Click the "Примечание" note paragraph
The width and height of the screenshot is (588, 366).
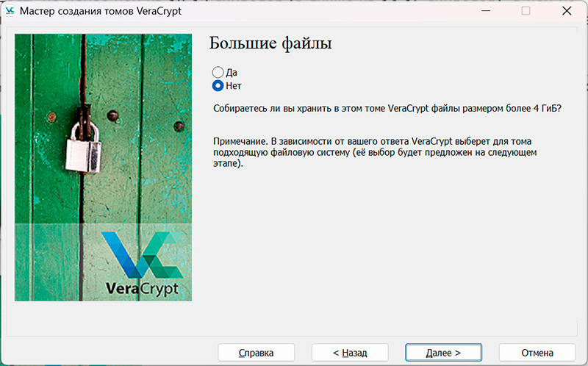point(375,152)
